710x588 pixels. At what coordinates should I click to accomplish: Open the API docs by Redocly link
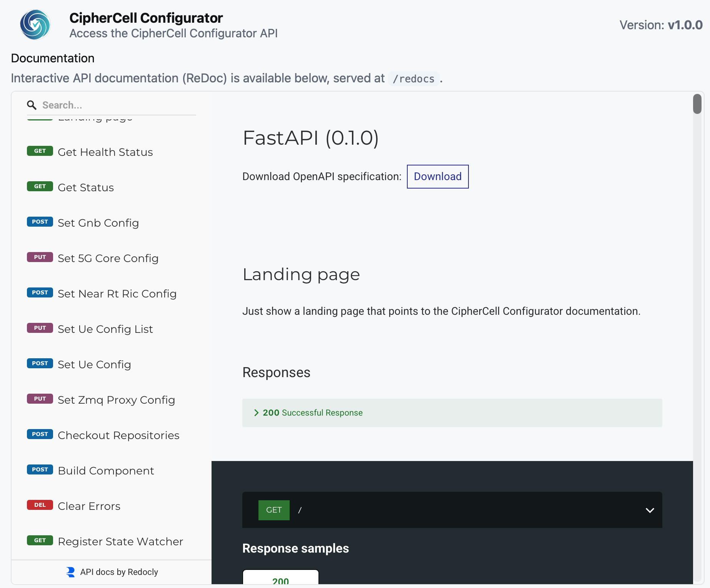click(x=119, y=572)
